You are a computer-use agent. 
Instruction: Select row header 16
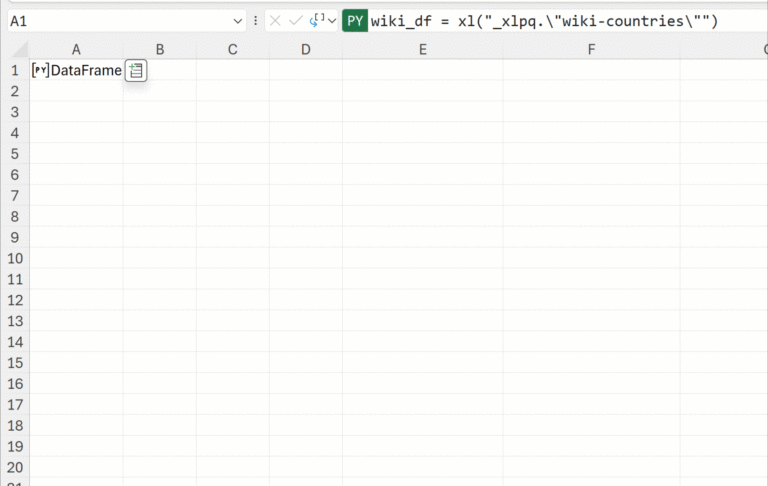15,384
